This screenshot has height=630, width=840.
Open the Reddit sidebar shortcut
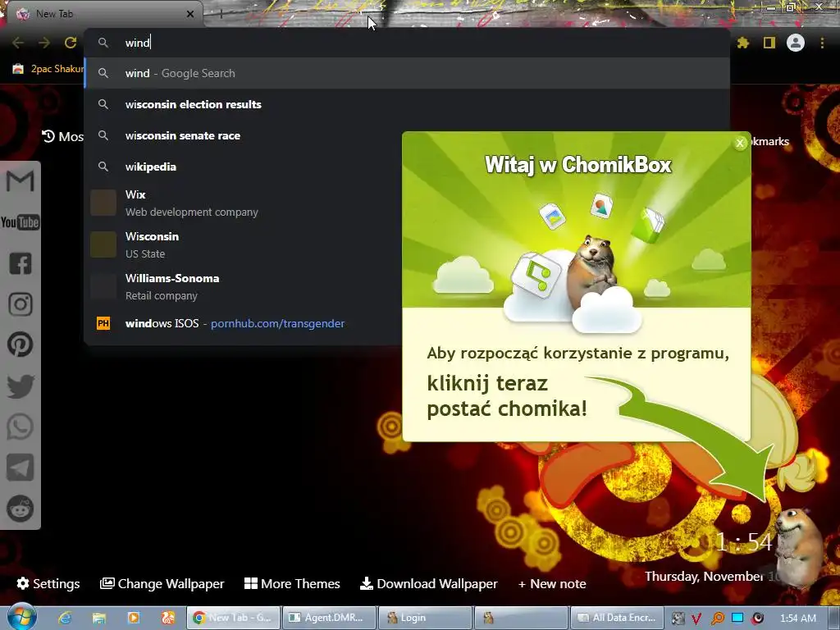tap(20, 509)
